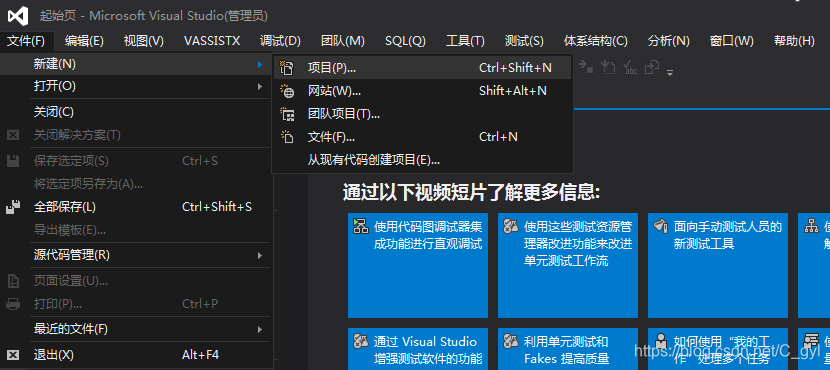Viewport: 830px width, 370px height.
Task: Click the printer icon beside 打印(P)
Action: click(x=13, y=304)
